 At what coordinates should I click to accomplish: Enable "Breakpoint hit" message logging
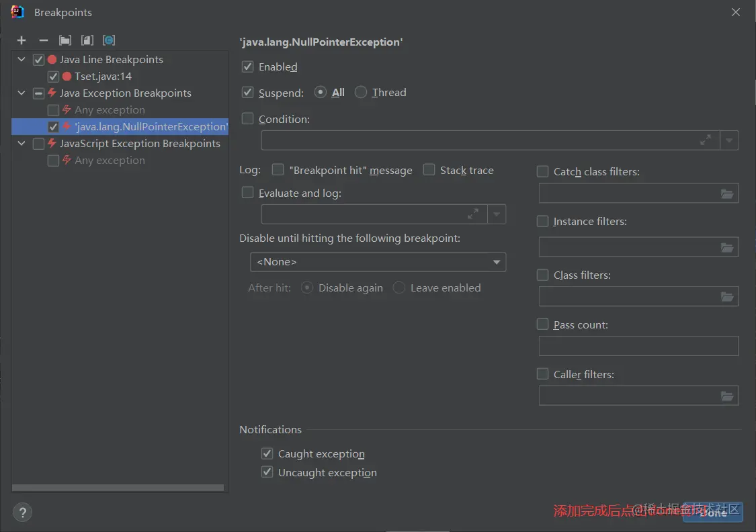pyautogui.click(x=278, y=170)
